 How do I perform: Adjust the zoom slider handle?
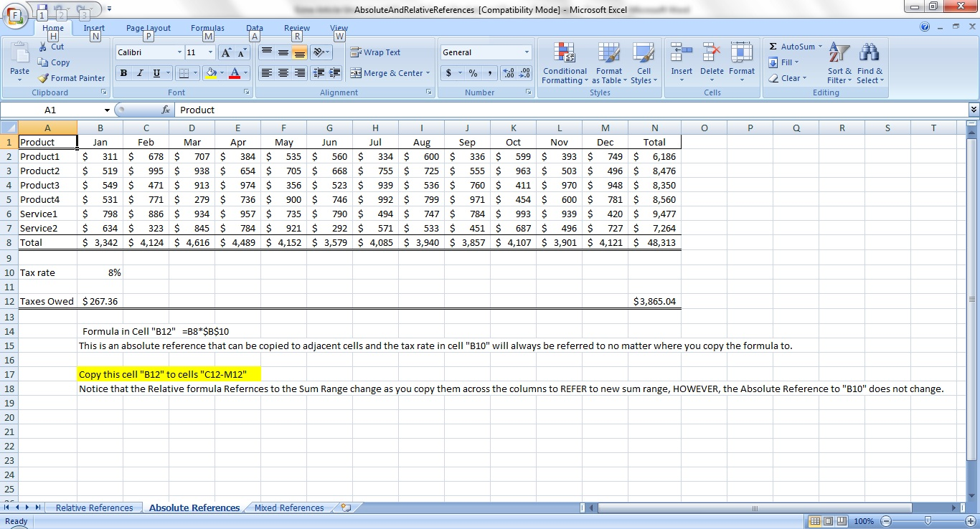[x=928, y=521]
